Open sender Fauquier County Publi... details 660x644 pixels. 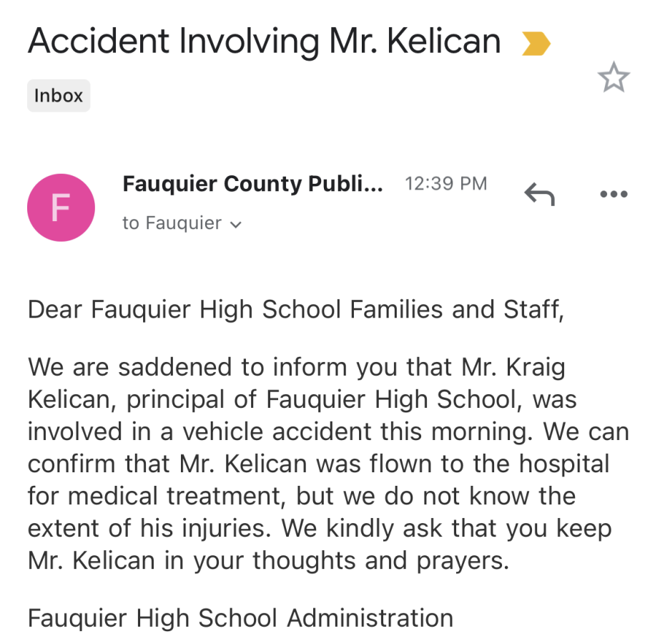(x=252, y=184)
